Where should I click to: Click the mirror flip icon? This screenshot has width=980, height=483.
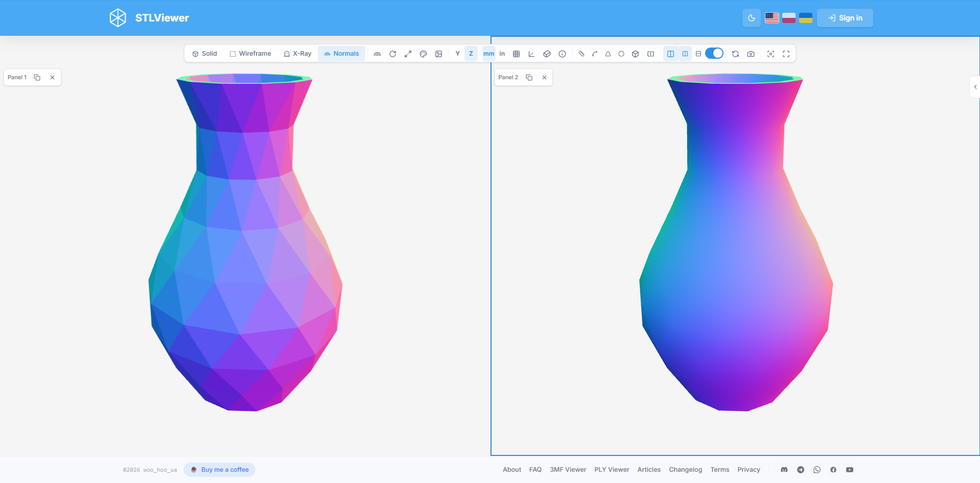(651, 54)
